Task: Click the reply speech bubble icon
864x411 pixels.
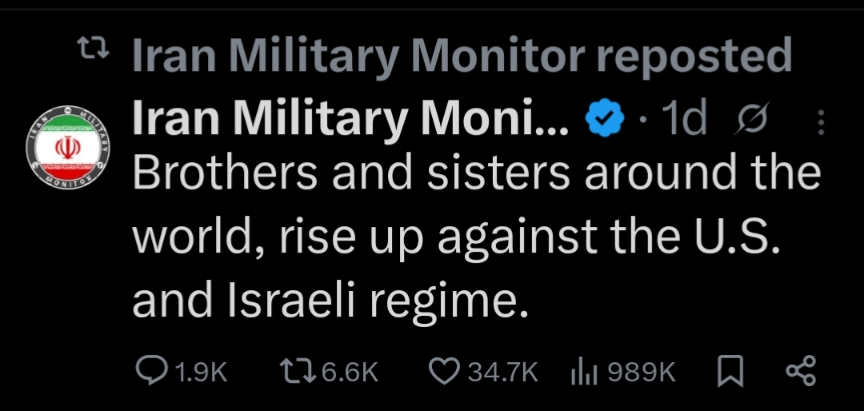Action: [151, 372]
